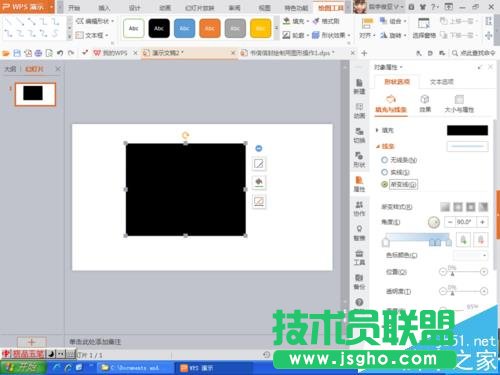Click the blue minus floating button beside shape
The image size is (500, 375).
(259, 148)
